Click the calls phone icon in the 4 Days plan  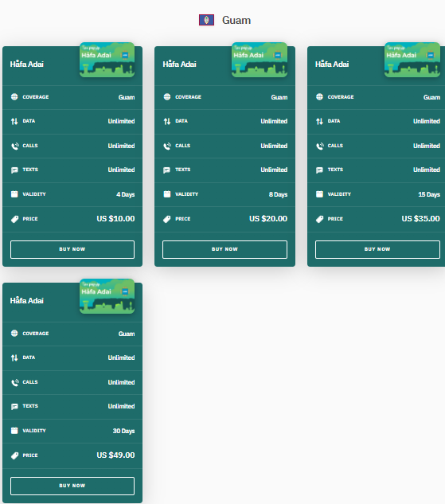click(15, 146)
